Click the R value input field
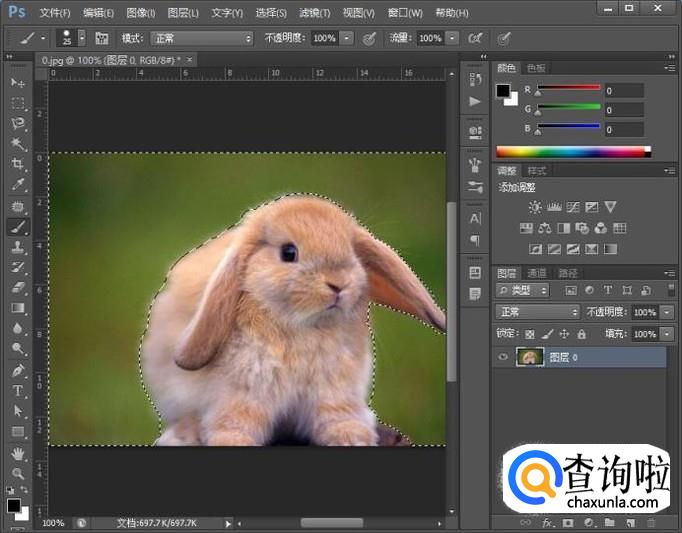This screenshot has height=533, width=682. [622, 91]
